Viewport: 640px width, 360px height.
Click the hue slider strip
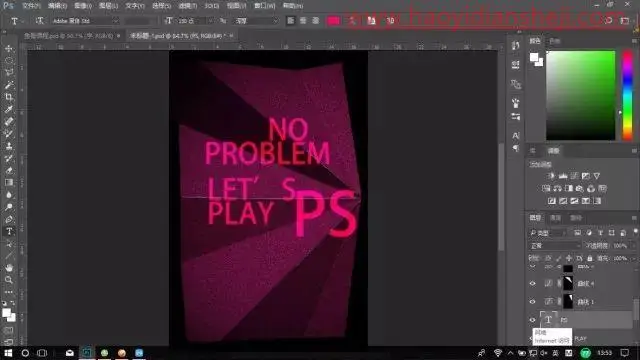[627, 95]
